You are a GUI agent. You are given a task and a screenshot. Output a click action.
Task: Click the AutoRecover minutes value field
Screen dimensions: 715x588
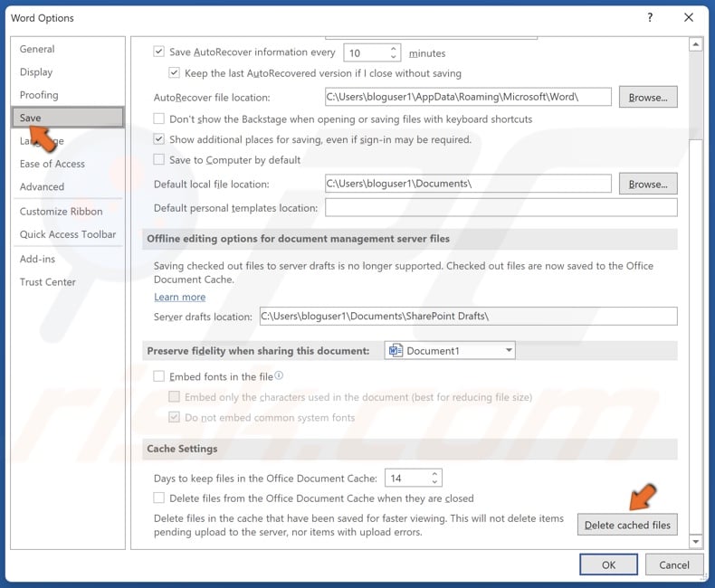[x=366, y=52]
